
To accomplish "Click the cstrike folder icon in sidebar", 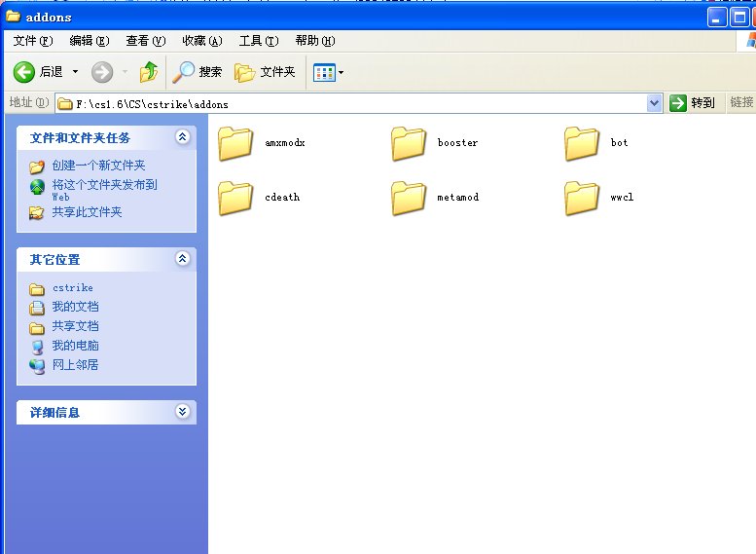I will [37, 289].
